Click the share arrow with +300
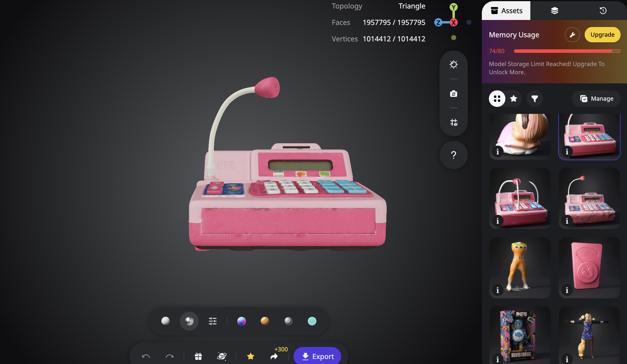627x364 pixels. pos(274,356)
